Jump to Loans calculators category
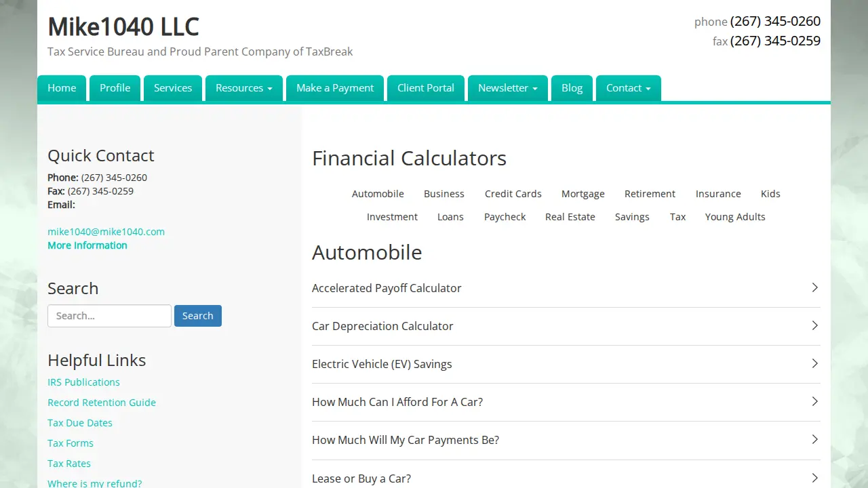This screenshot has width=868, height=488. (x=450, y=217)
